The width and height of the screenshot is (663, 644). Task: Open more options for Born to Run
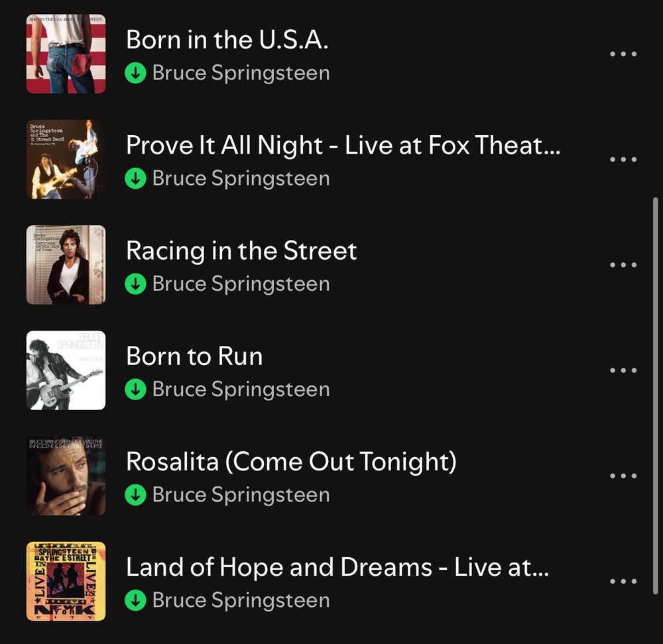623,370
